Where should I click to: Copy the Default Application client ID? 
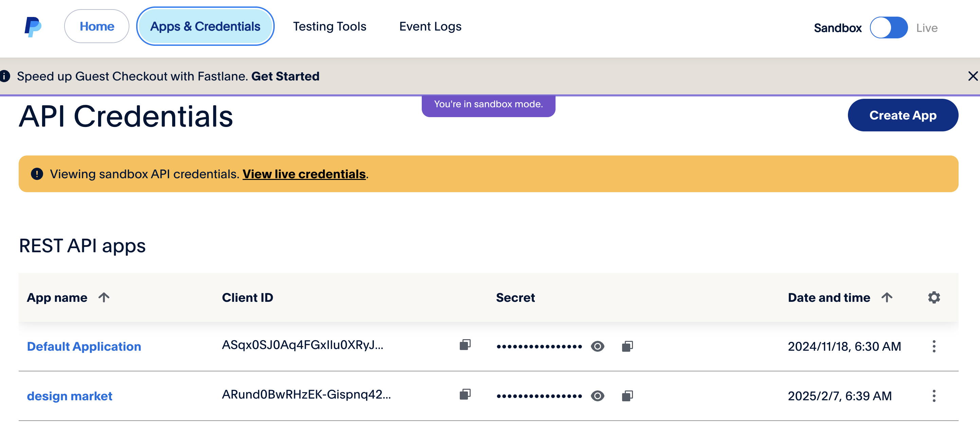coord(465,345)
